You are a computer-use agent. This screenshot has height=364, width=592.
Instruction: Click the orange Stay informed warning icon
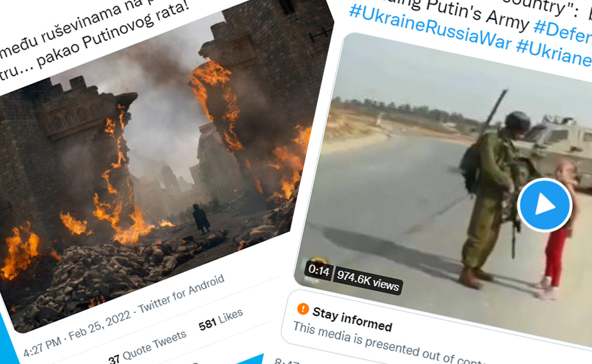click(x=303, y=308)
